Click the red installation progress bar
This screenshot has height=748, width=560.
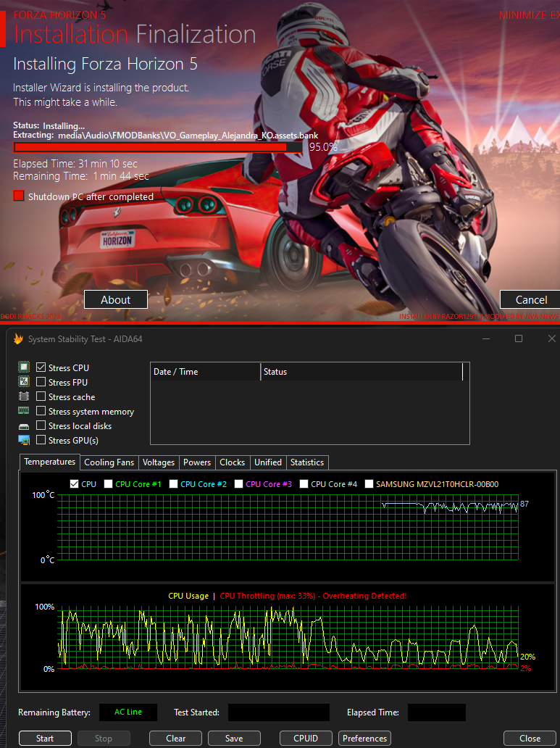tap(158, 147)
